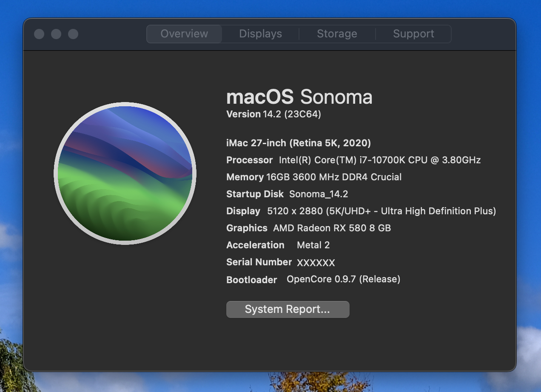The height and width of the screenshot is (392, 541).
Task: Click the XXXXXX serial number value
Action: coord(316,263)
